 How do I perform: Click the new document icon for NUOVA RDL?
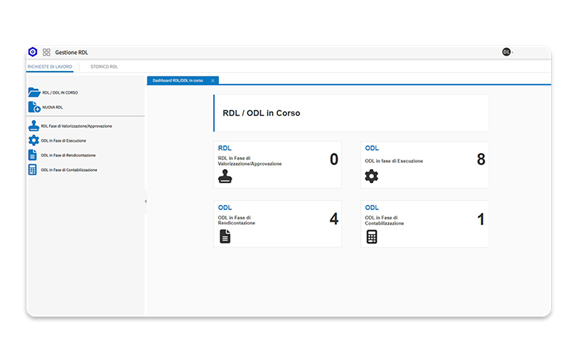[34, 107]
